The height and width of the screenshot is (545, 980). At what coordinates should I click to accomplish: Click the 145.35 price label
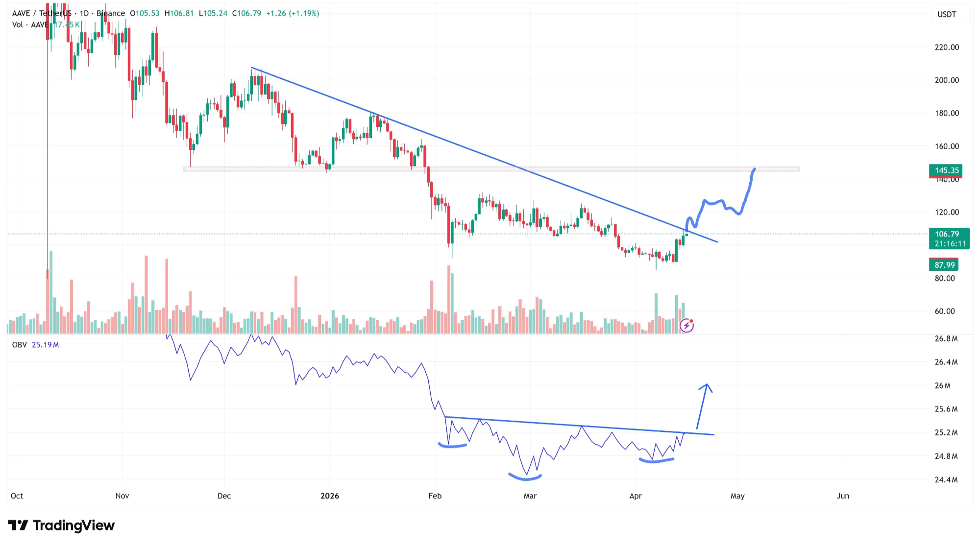click(x=946, y=170)
